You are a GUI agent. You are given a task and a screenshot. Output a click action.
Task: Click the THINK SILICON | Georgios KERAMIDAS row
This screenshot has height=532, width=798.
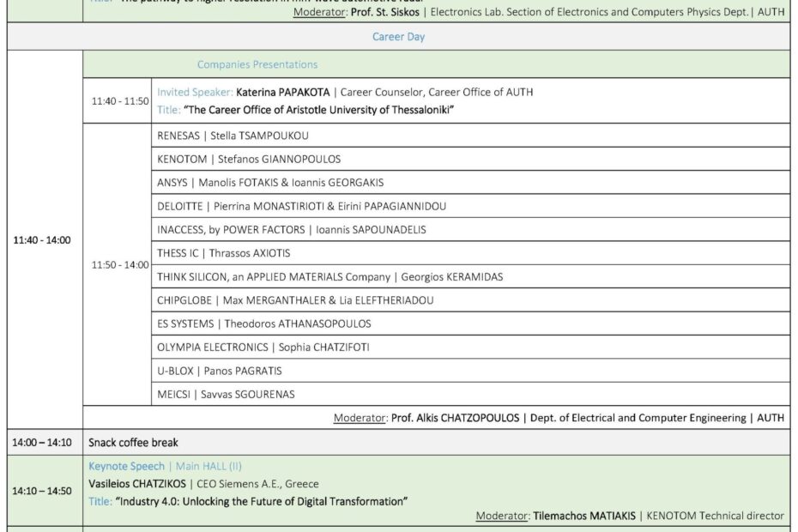coord(470,276)
